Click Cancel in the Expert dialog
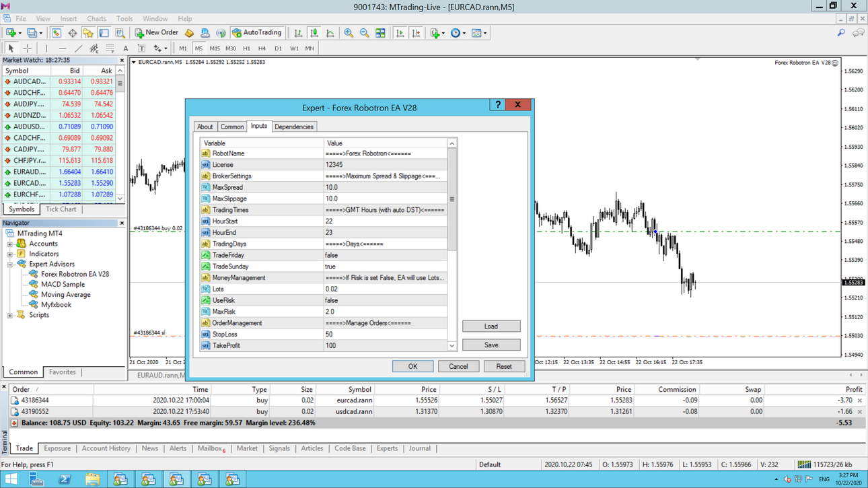The image size is (868, 488). (x=458, y=366)
